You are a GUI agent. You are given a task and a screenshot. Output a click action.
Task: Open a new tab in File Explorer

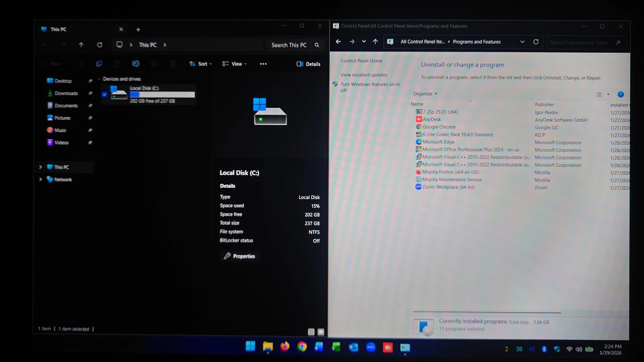(138, 30)
